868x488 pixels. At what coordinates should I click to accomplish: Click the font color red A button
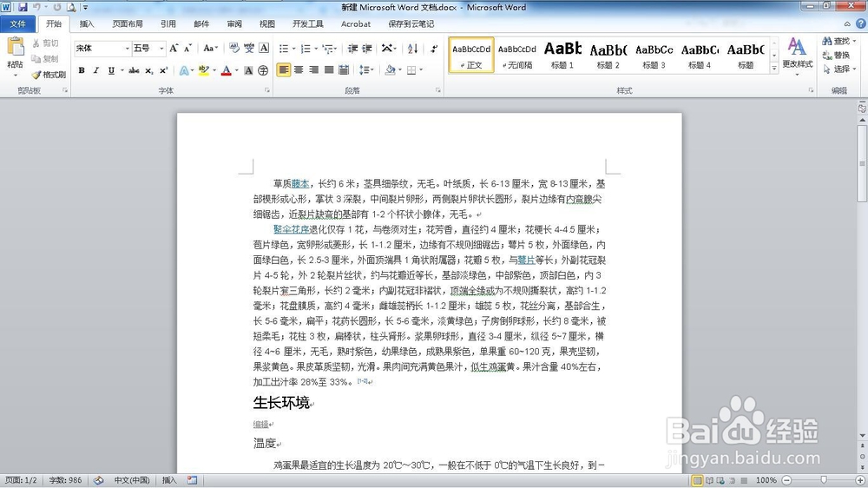(x=226, y=70)
